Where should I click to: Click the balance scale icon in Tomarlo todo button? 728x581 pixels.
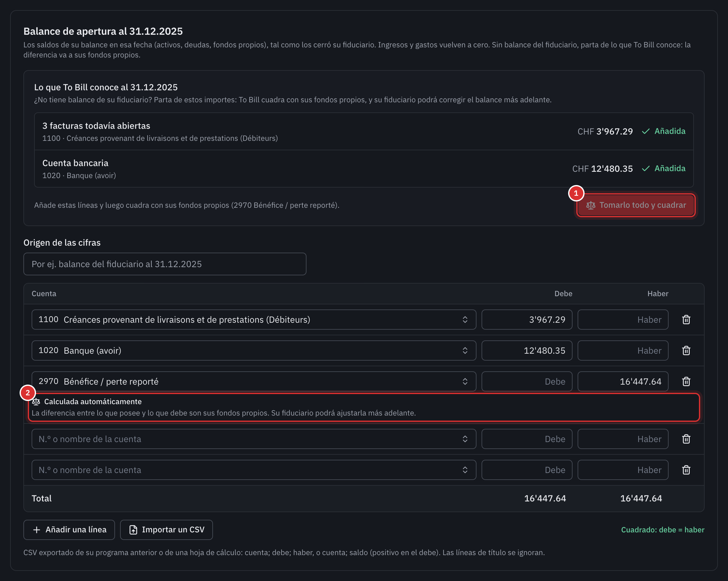coord(591,206)
